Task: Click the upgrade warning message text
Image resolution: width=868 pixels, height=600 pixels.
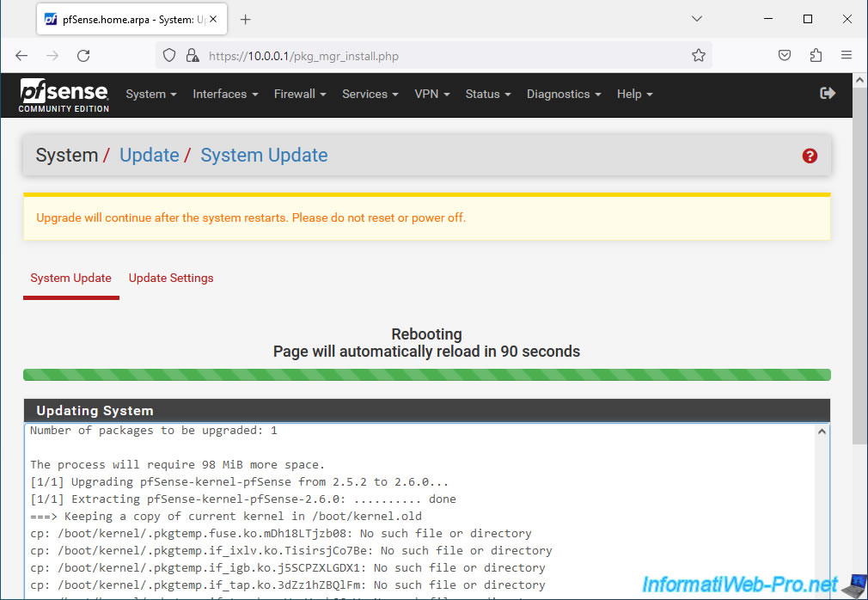Action: 251,217
